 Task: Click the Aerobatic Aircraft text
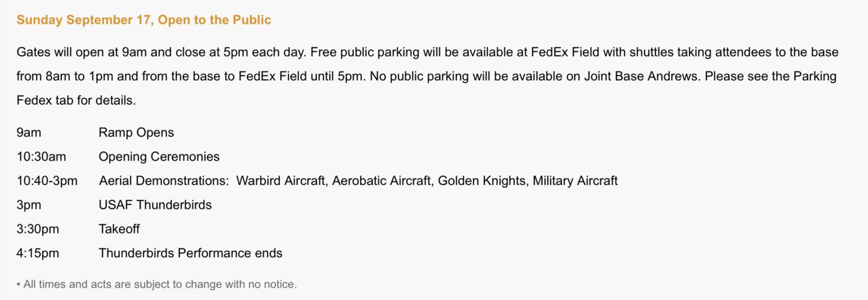(x=382, y=181)
